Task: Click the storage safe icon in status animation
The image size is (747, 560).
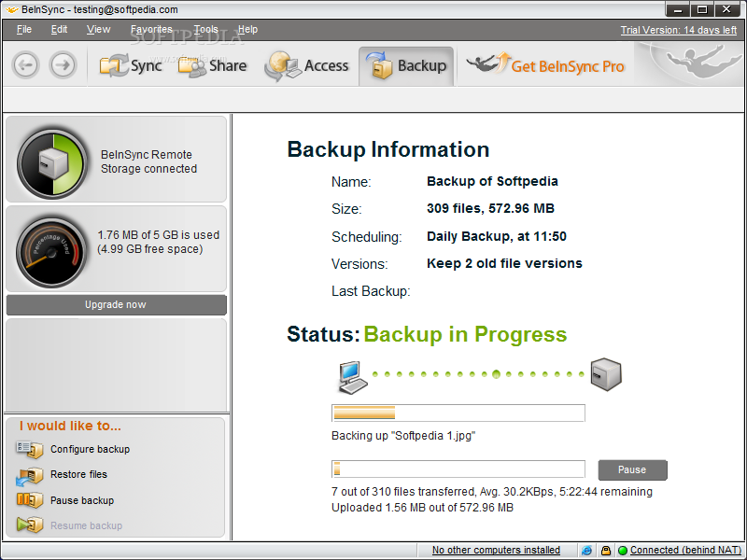Action: 606,374
